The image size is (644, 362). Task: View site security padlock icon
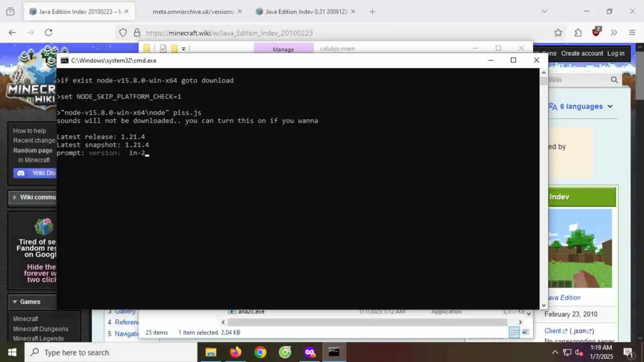[137, 33]
